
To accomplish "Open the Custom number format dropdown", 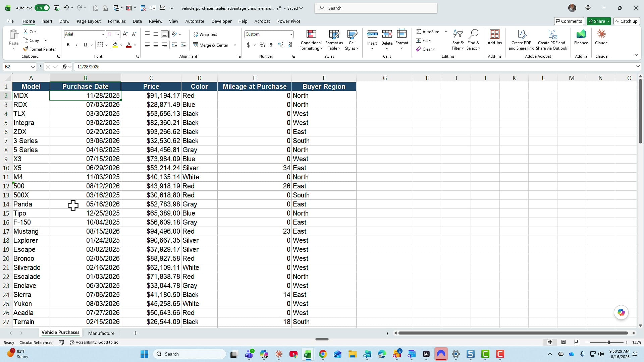I will [291, 34].
